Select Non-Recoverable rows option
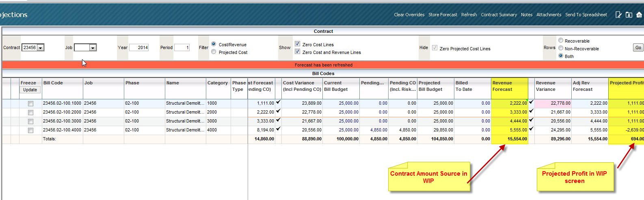Viewport: 644px width, 200px height. (561, 48)
